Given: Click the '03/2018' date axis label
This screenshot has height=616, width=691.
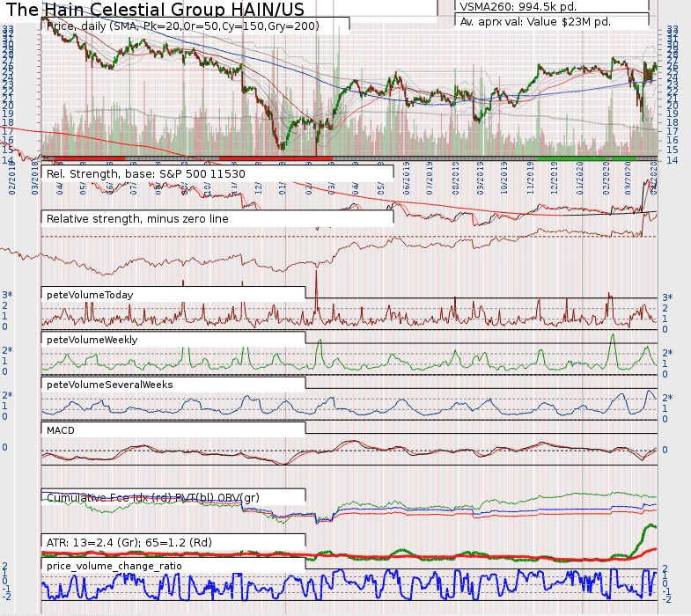Looking at the screenshot, I should [35, 178].
